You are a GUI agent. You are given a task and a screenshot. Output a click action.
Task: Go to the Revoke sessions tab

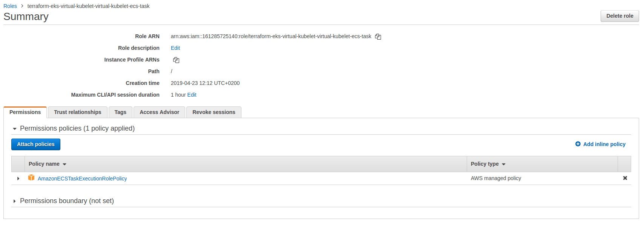click(x=214, y=112)
